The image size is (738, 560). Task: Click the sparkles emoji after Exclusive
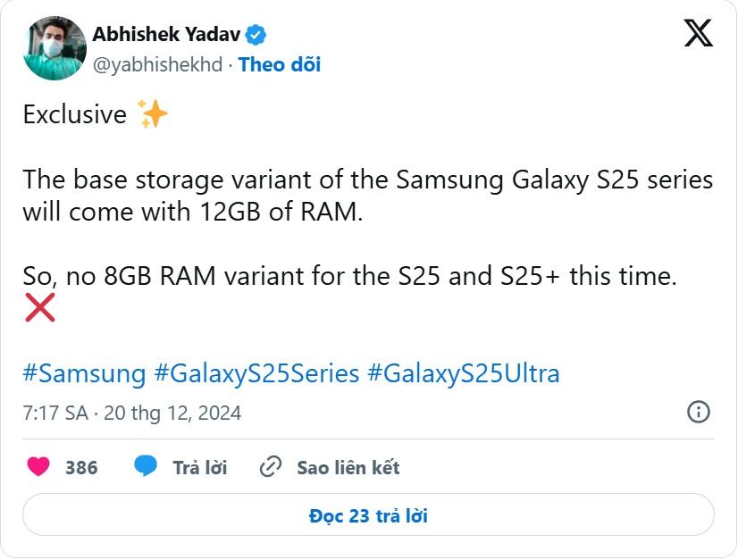pyautogui.click(x=153, y=114)
